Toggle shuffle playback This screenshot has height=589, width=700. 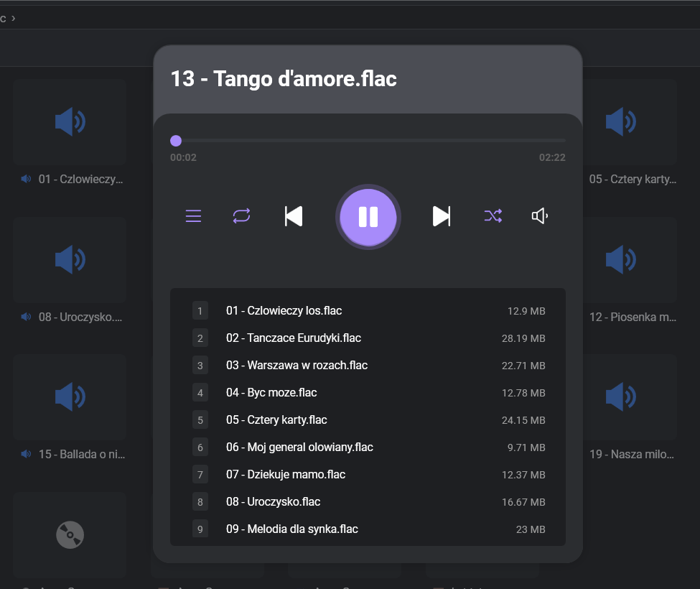pos(493,215)
